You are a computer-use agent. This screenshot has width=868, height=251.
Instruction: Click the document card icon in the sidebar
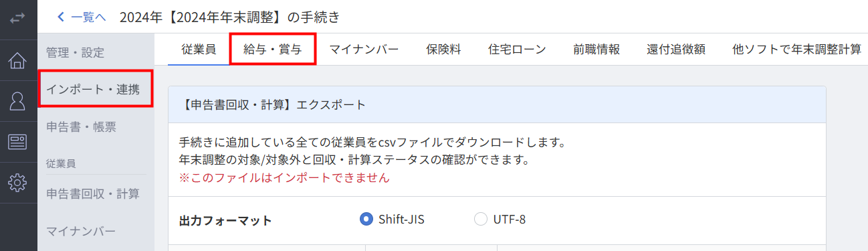18,142
